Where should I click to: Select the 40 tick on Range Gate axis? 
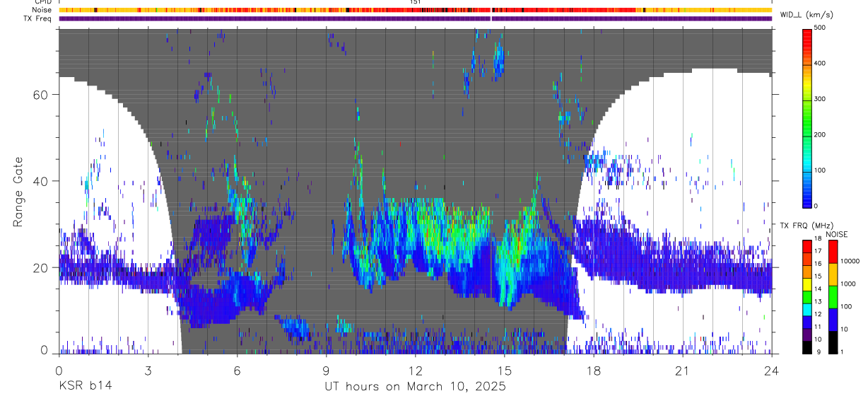point(40,181)
